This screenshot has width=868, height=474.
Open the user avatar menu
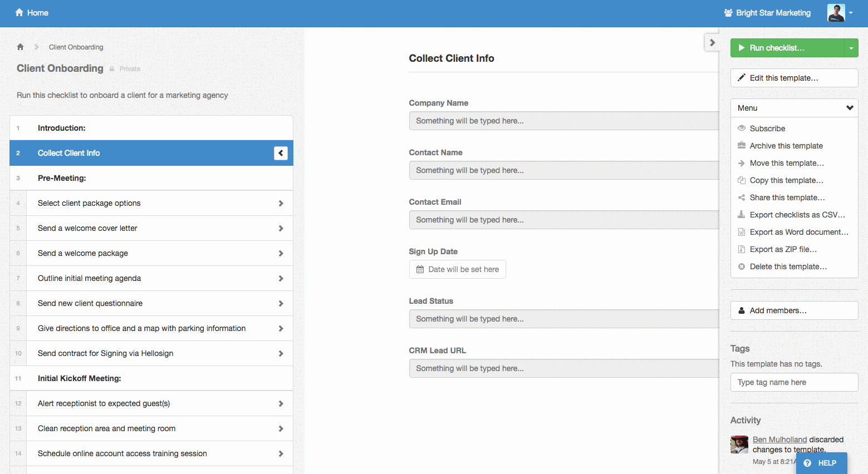[x=840, y=13]
